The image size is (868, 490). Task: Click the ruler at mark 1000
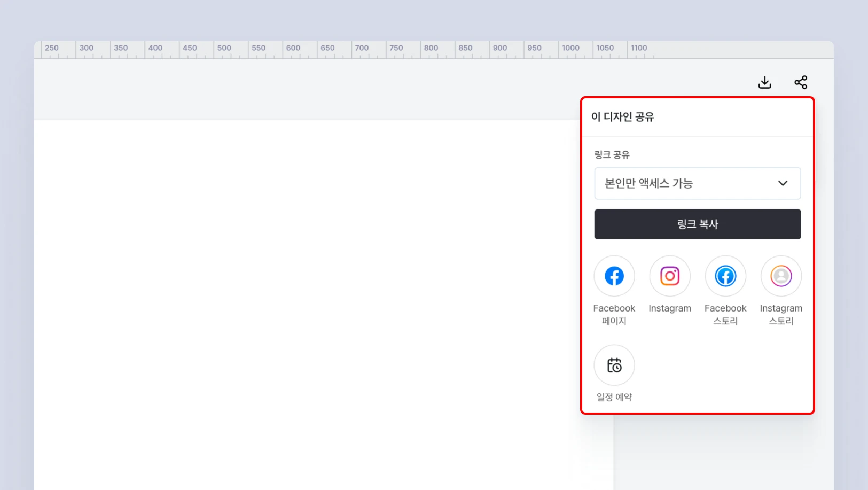[570, 48]
